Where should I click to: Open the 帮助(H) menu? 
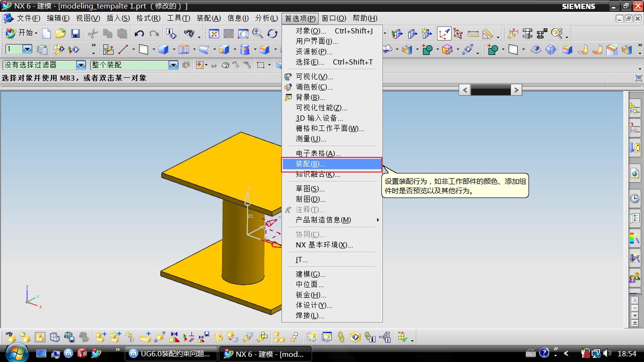click(365, 18)
